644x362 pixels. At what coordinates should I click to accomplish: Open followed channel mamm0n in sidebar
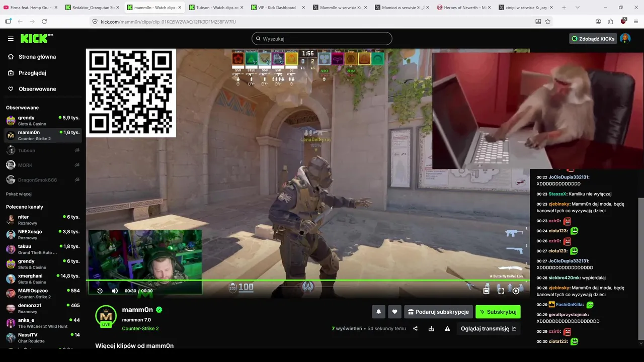(x=42, y=135)
